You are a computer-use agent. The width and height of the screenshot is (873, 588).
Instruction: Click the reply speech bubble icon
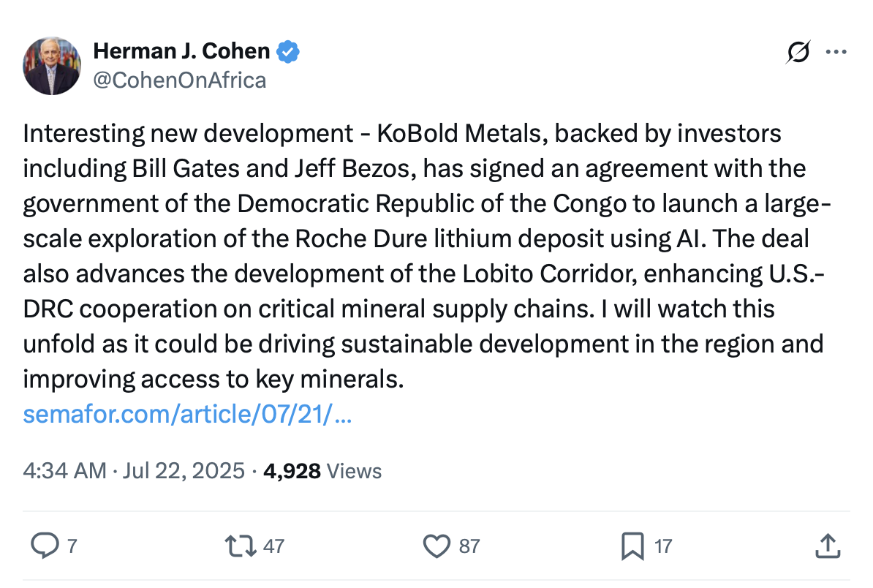coord(45,546)
